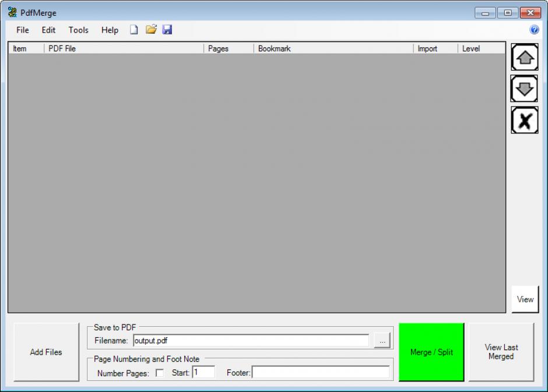Click the Save floppy disk icon
The height and width of the screenshot is (392, 548).
(x=167, y=30)
